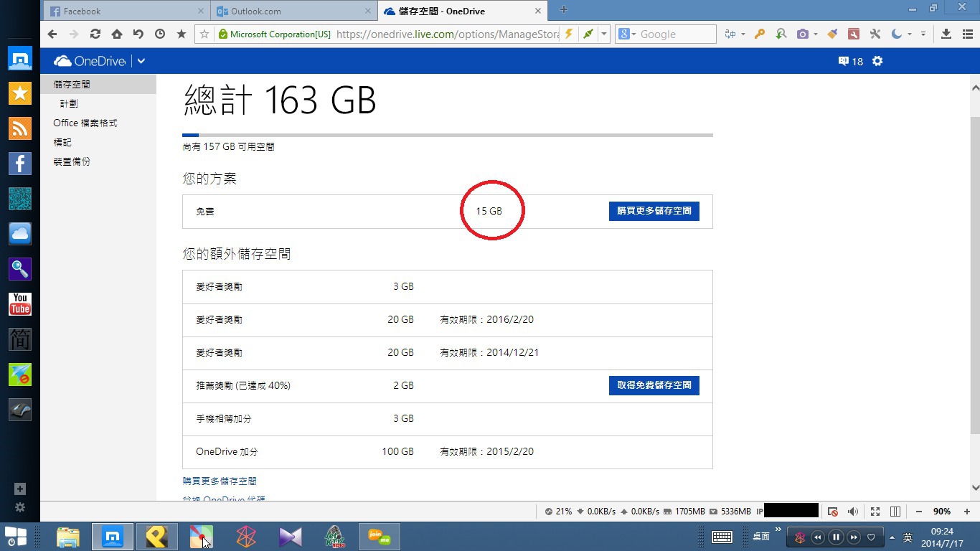Toggle split screen view icon
This screenshot has width=980, height=551.
pyautogui.click(x=895, y=512)
